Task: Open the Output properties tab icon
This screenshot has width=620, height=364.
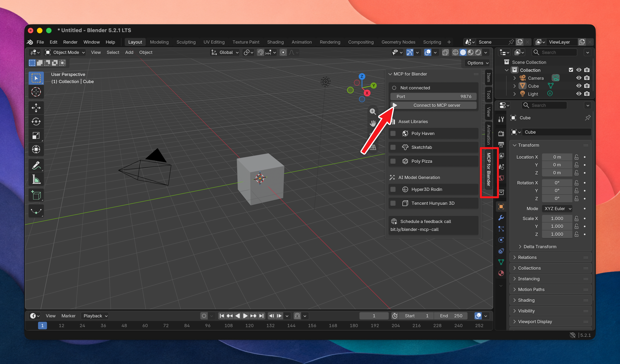Action: (x=501, y=145)
